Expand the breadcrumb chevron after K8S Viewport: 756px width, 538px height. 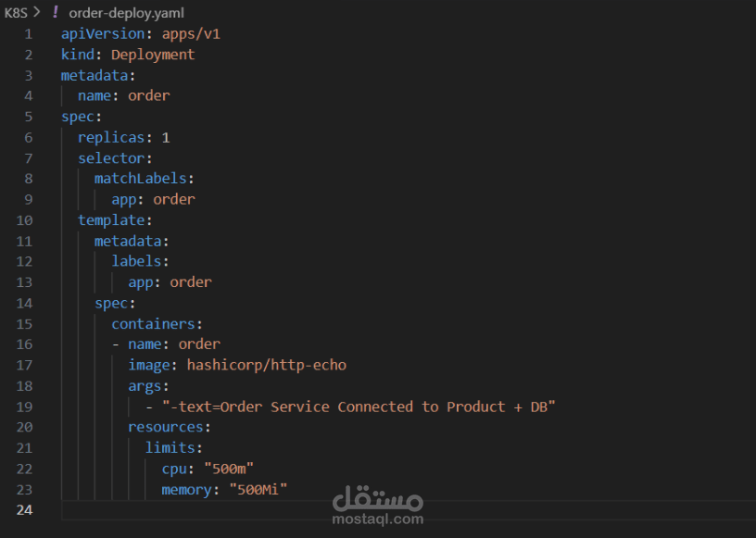[x=37, y=12]
